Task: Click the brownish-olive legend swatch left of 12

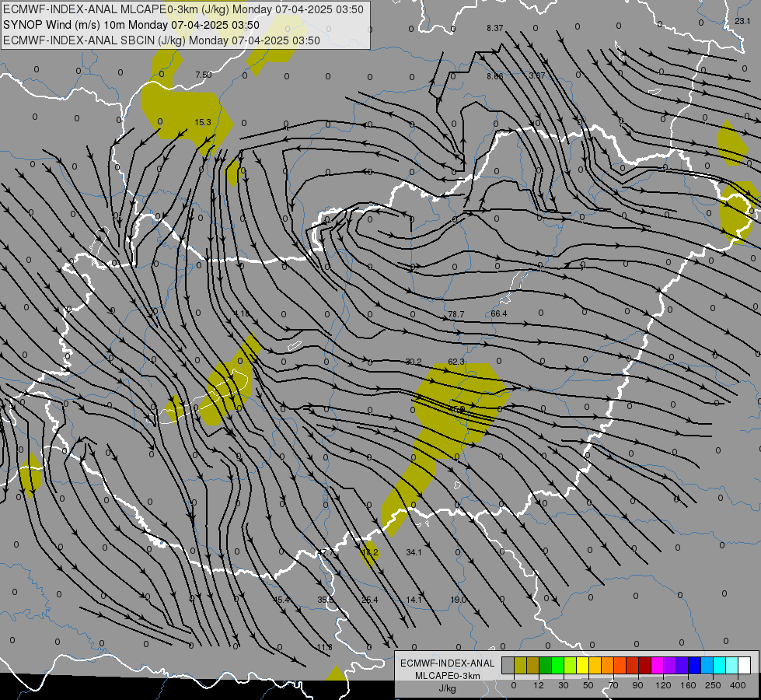Action: 533,665
